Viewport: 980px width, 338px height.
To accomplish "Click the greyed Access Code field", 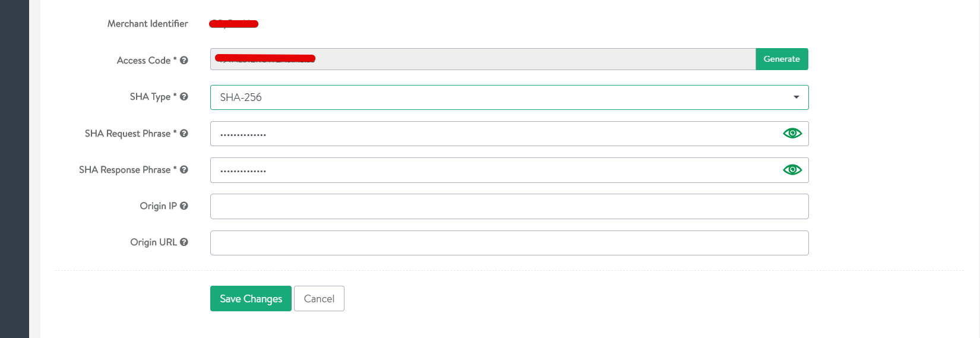I will tap(482, 59).
